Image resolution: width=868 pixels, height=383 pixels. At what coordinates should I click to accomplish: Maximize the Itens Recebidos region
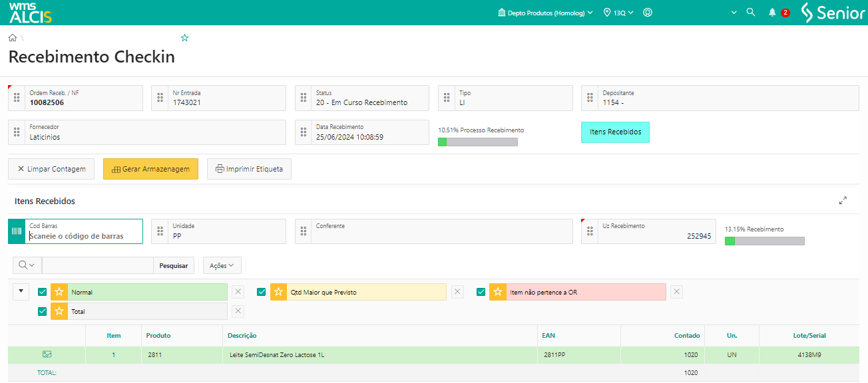[x=843, y=200]
